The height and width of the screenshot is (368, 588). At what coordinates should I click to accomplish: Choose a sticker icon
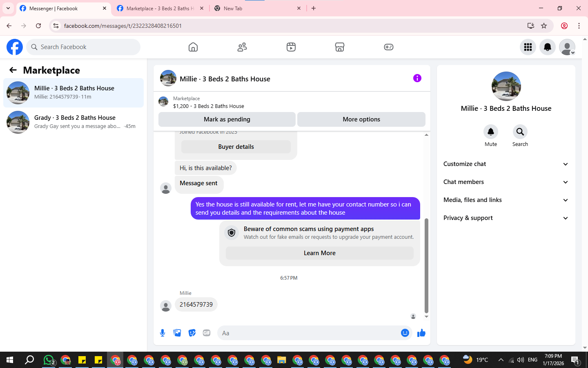192,333
